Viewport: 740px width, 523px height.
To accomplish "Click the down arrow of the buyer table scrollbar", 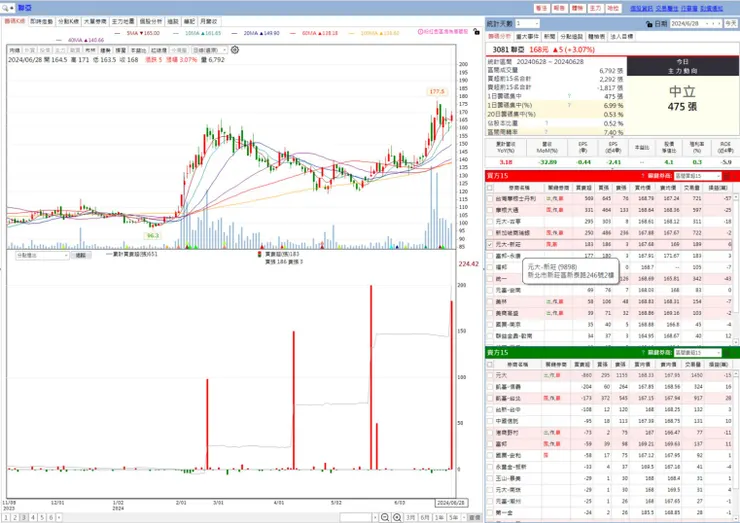I will pyautogui.click(x=736, y=341).
